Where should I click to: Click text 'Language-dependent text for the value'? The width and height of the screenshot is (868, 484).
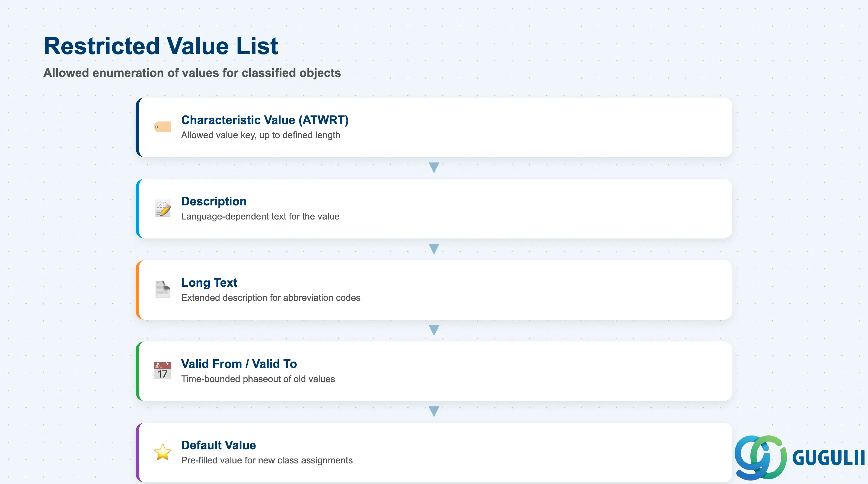click(x=260, y=217)
